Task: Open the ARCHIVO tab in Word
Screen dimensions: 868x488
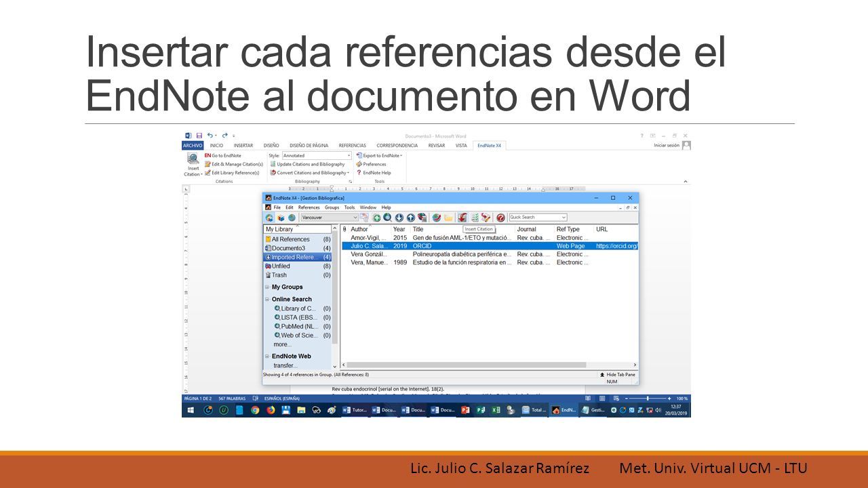Action: [192, 145]
